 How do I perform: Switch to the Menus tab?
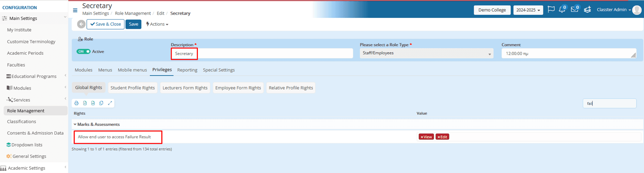click(x=105, y=70)
